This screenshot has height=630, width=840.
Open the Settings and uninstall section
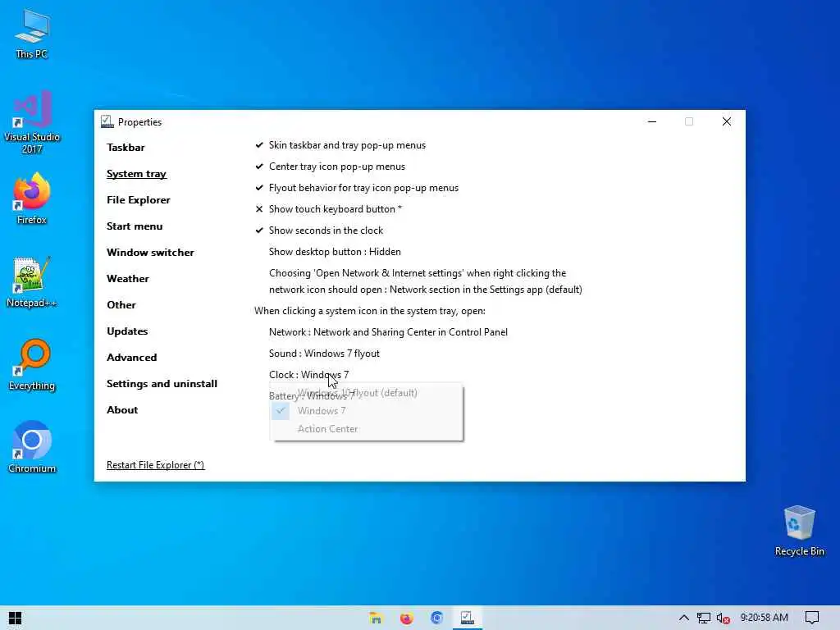(162, 384)
